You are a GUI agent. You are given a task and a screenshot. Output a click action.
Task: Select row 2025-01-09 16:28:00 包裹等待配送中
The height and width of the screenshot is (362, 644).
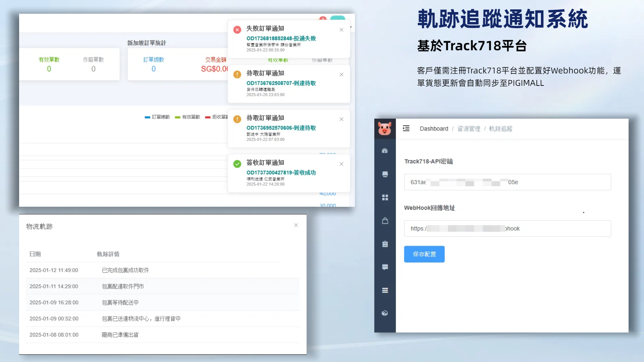click(162, 302)
